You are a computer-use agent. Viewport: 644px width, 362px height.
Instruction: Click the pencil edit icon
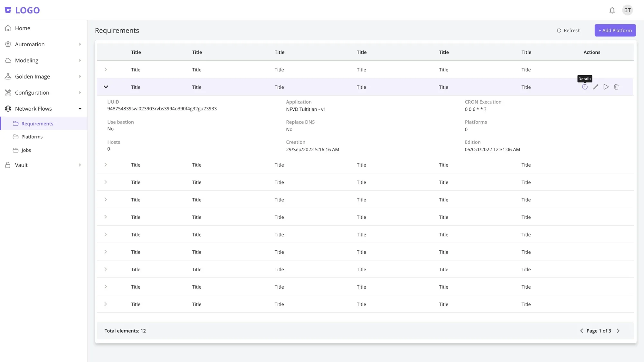[x=595, y=87]
